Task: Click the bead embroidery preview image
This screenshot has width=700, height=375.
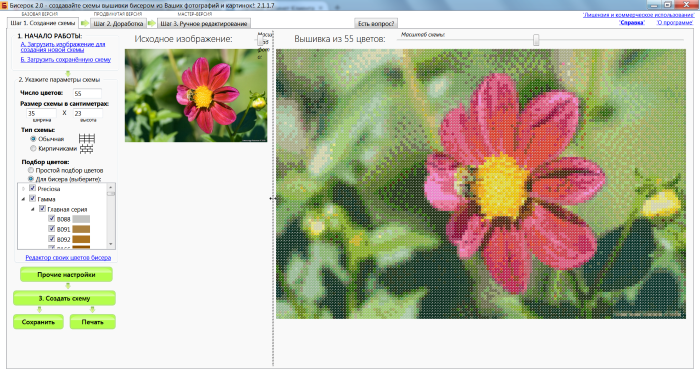Action: (x=481, y=184)
